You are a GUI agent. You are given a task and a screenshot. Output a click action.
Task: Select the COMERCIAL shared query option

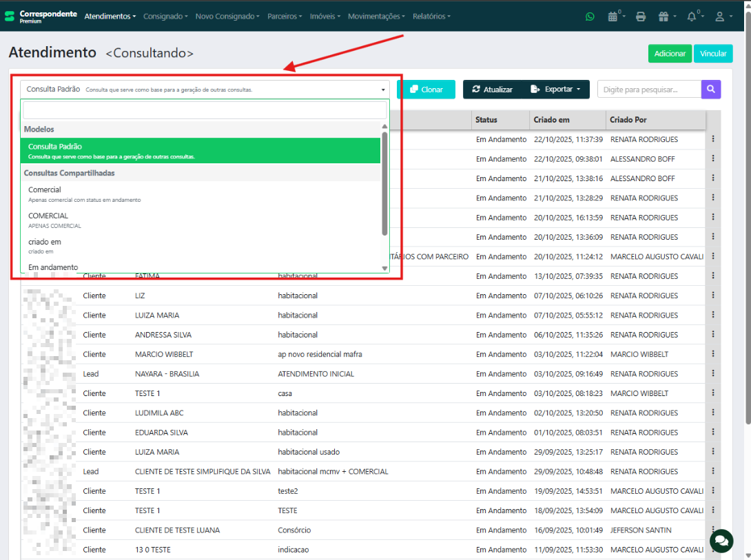coord(48,220)
